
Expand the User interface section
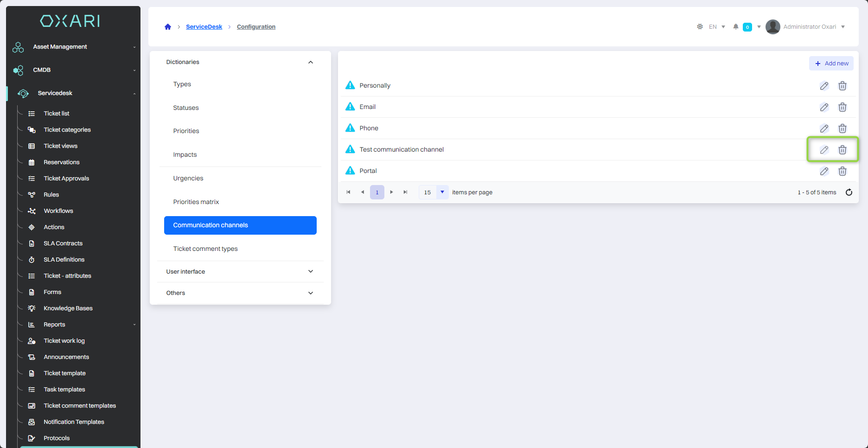point(311,272)
